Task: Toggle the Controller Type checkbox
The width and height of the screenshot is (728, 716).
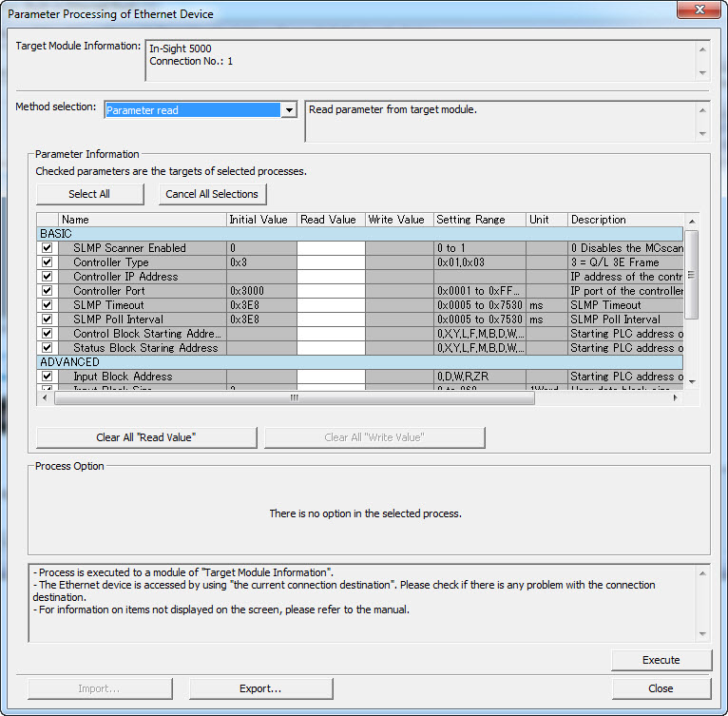Action: 47,262
